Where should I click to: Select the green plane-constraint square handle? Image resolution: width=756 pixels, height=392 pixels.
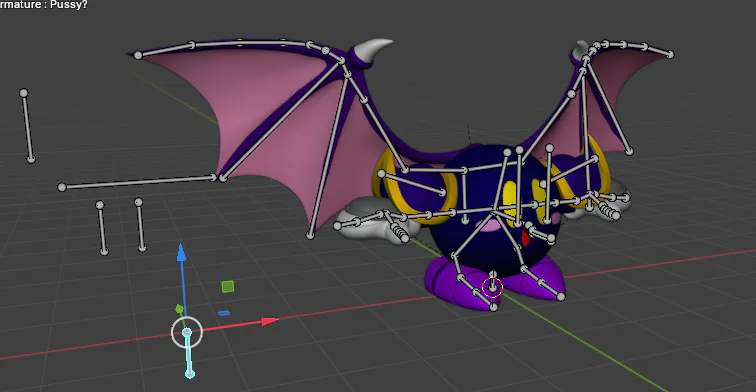click(x=228, y=286)
